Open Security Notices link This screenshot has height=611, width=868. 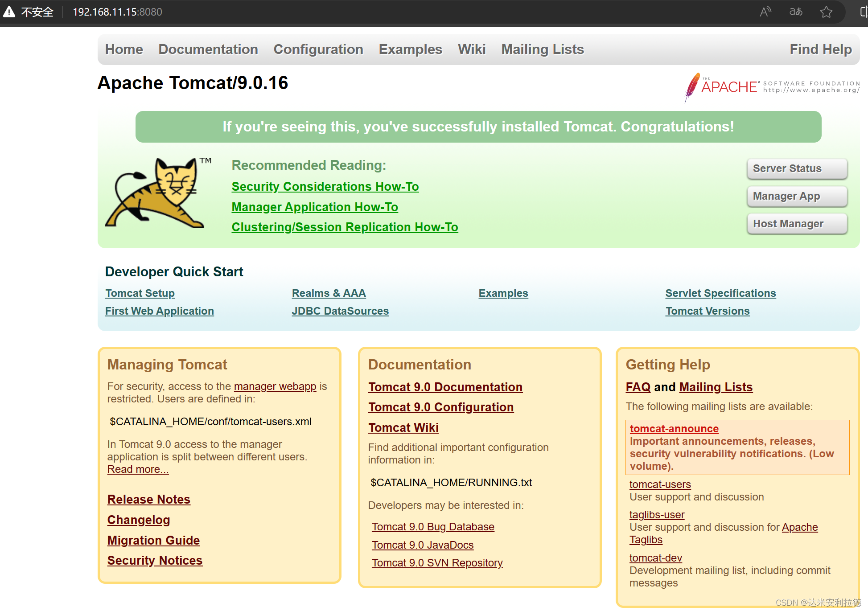(x=155, y=561)
